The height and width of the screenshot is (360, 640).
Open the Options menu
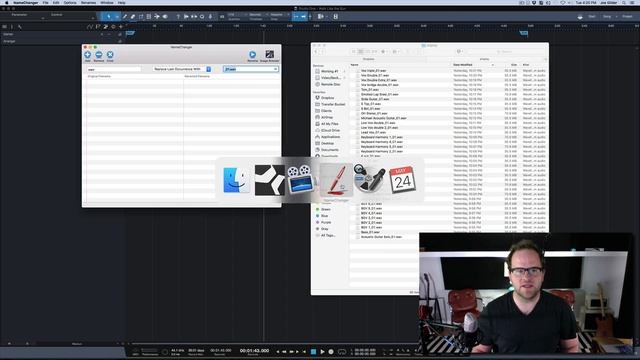coord(70,3)
